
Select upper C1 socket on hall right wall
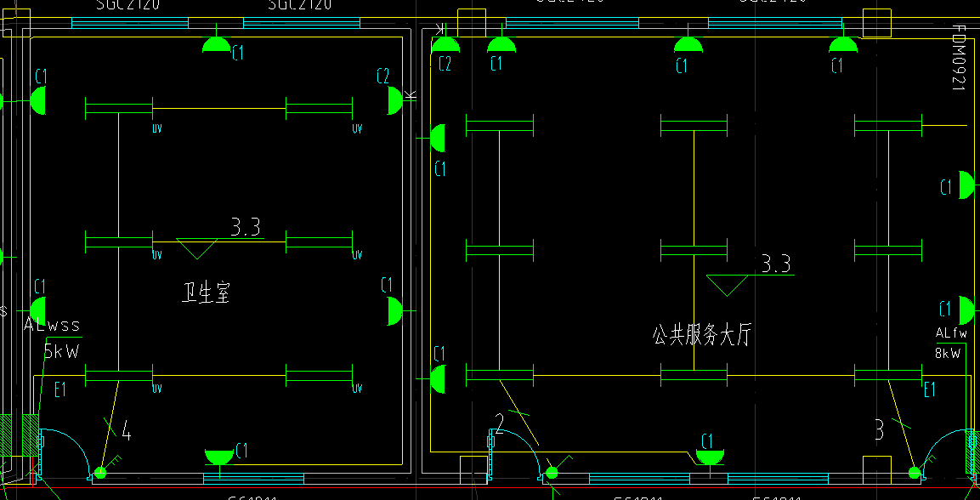pyautogui.click(x=967, y=185)
